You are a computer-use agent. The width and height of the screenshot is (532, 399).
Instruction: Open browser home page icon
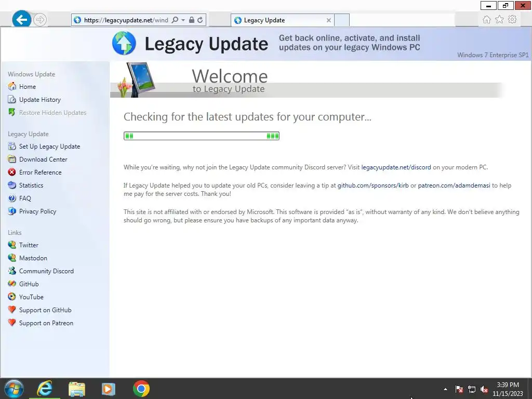click(486, 20)
